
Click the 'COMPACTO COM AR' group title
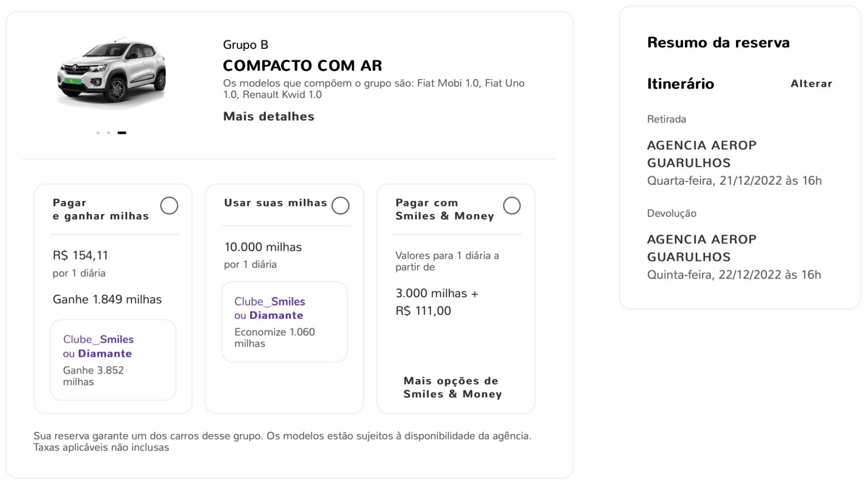tap(302, 66)
